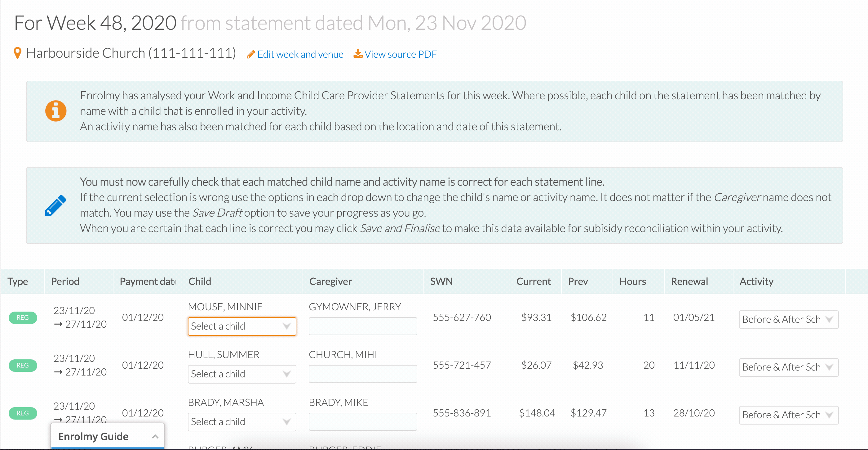Open child dropdown under MOUSE, MINNIE
Screen dimensions: 868x450
point(242,326)
